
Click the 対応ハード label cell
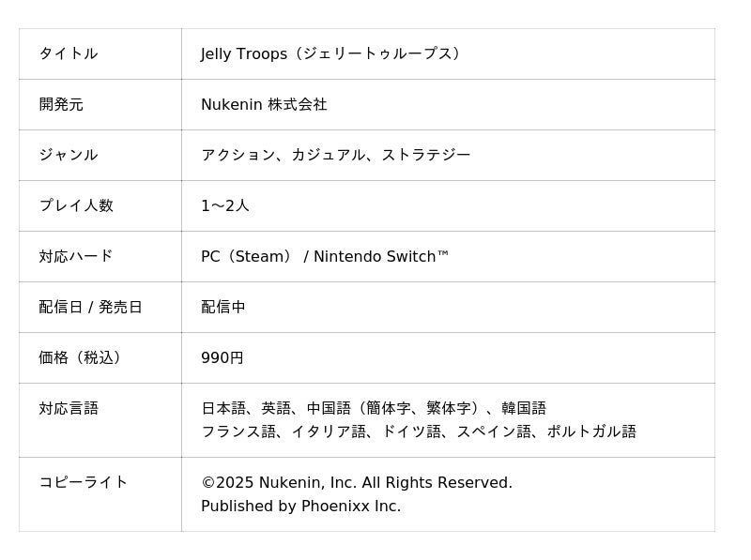point(76,256)
